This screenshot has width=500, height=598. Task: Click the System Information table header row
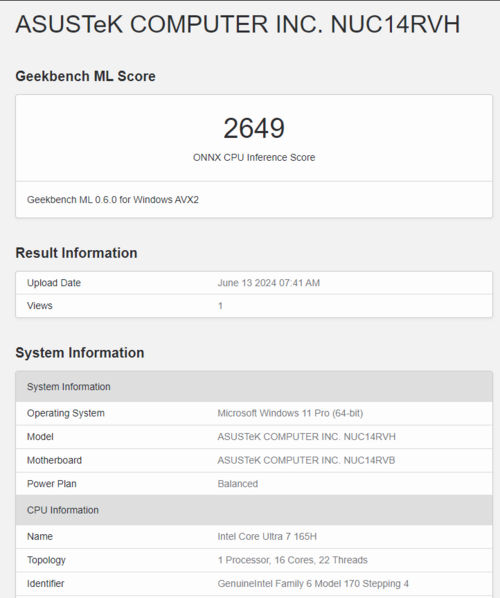click(x=254, y=387)
